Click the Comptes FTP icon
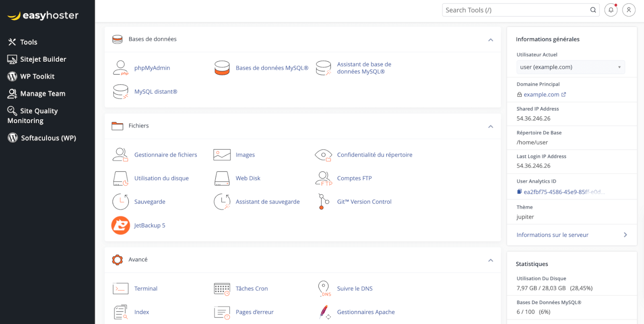The width and height of the screenshot is (644, 324). (x=324, y=178)
